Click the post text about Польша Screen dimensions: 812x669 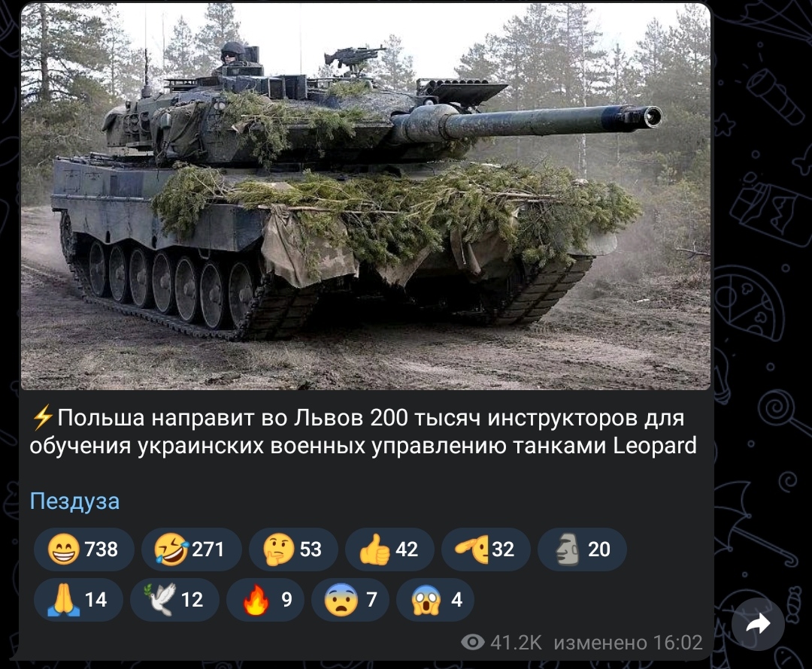[363, 431]
